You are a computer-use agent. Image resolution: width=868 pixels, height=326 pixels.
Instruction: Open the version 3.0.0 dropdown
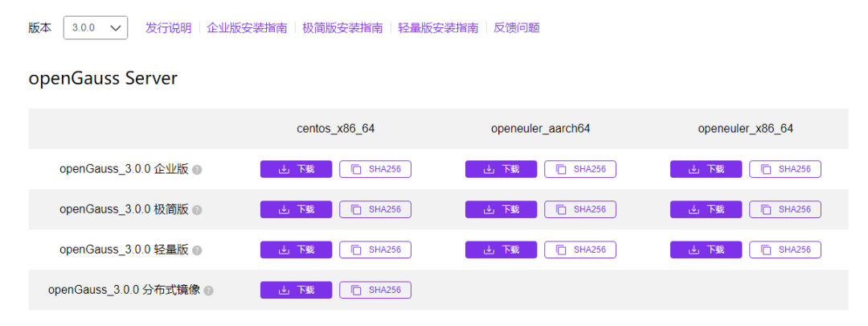coord(96,27)
